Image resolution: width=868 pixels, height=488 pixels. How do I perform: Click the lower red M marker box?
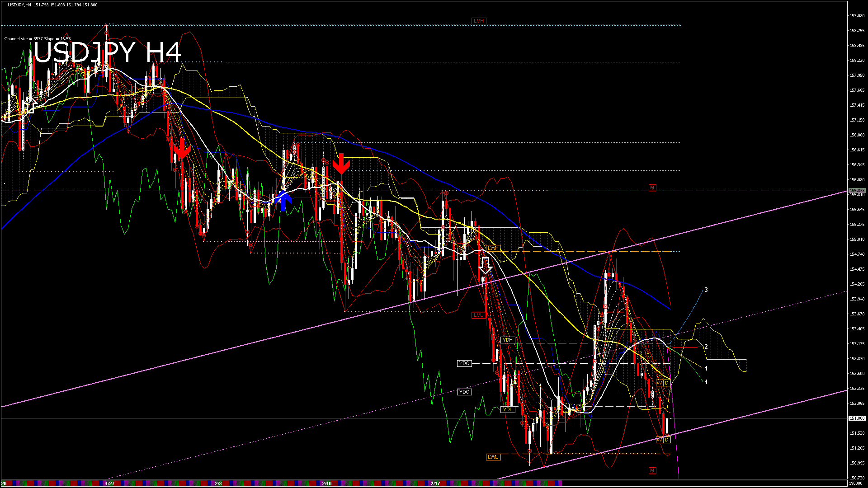click(652, 470)
